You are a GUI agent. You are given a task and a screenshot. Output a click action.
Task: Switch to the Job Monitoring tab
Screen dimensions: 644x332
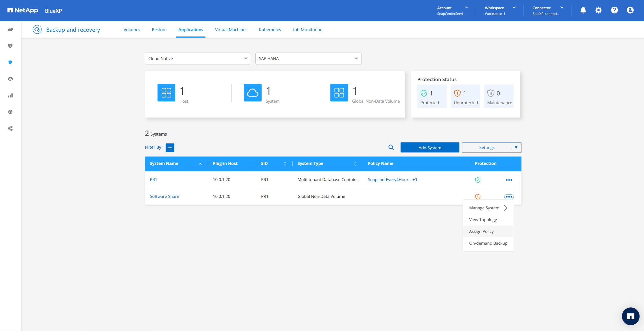(x=307, y=30)
